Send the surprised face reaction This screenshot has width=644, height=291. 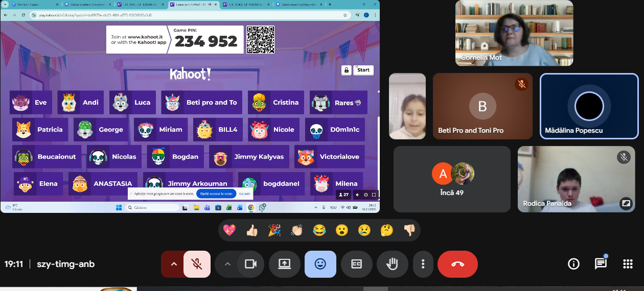tap(342, 230)
